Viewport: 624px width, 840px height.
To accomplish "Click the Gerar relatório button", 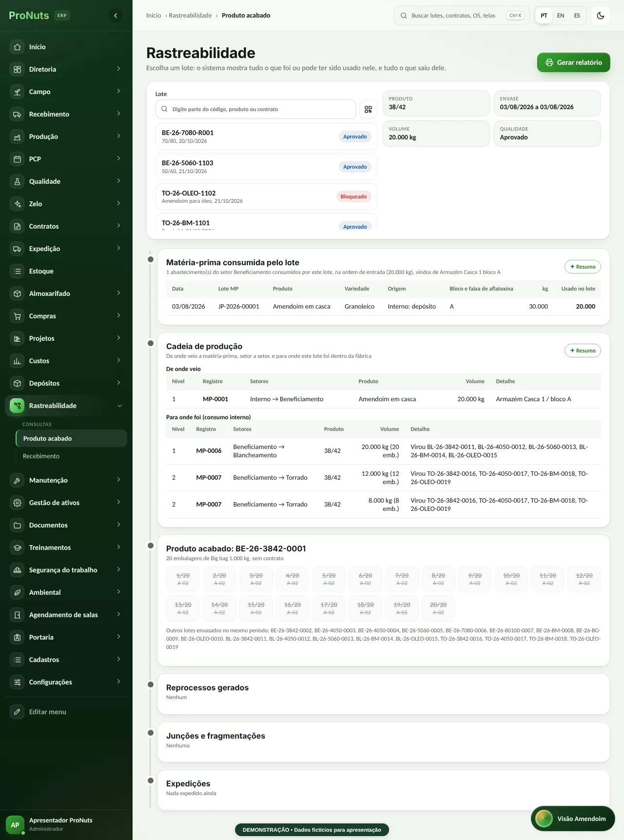I will click(574, 62).
